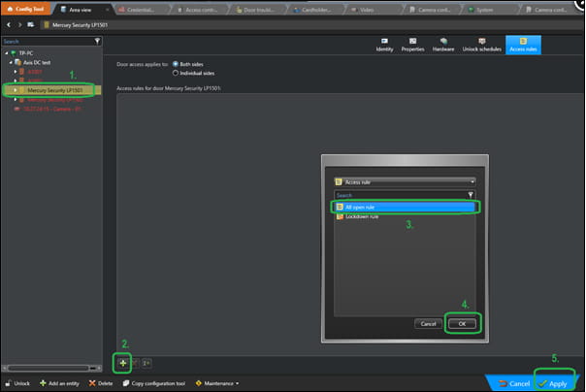This screenshot has height=392, width=586.
Task: Open the Config Tool home tab
Action: click(25, 9)
